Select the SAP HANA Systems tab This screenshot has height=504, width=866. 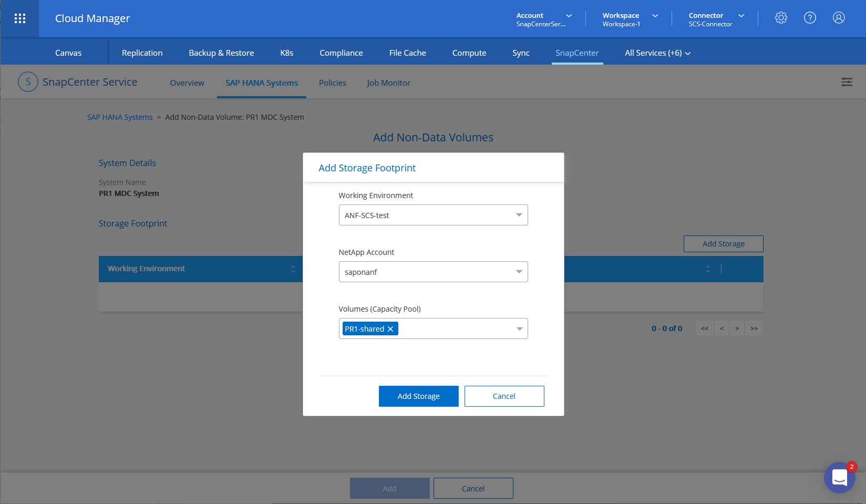point(262,83)
